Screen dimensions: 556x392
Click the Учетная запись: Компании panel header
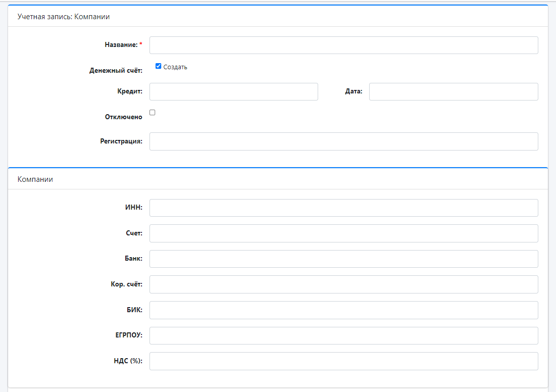tap(64, 17)
